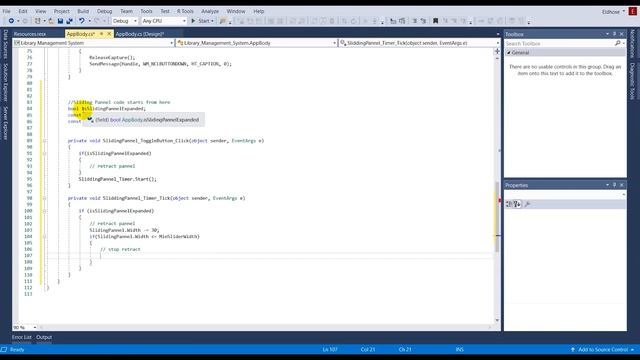Click the Find in Files toolbar icon
Screen dimensions: 640x360
click(223, 21)
